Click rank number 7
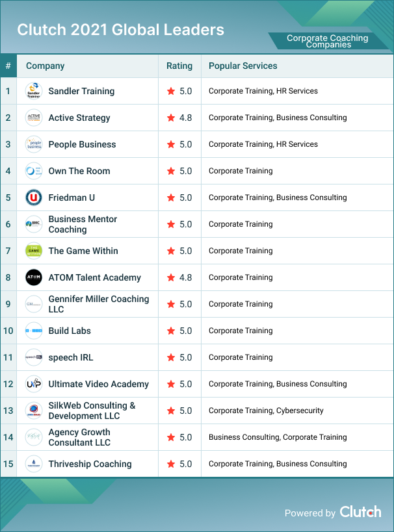 [8, 251]
